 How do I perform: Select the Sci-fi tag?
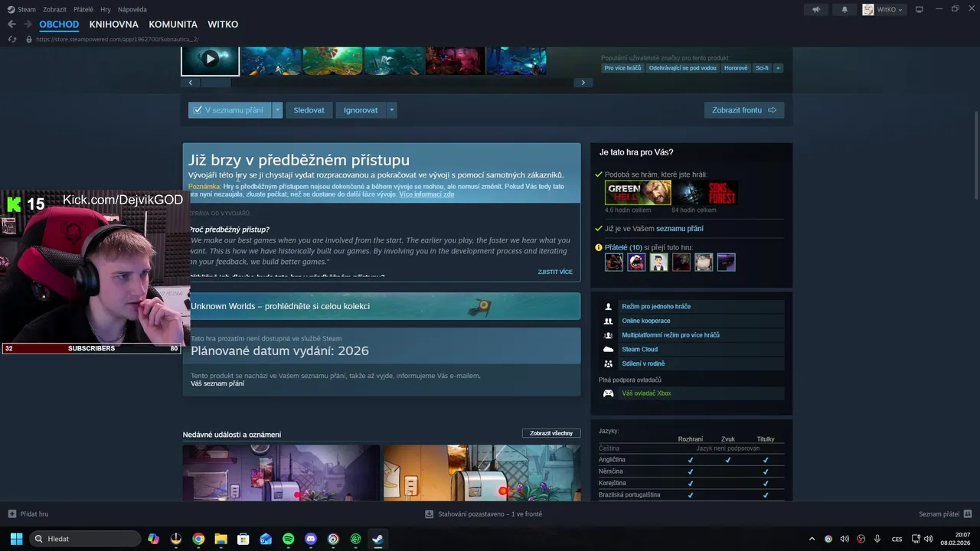762,68
